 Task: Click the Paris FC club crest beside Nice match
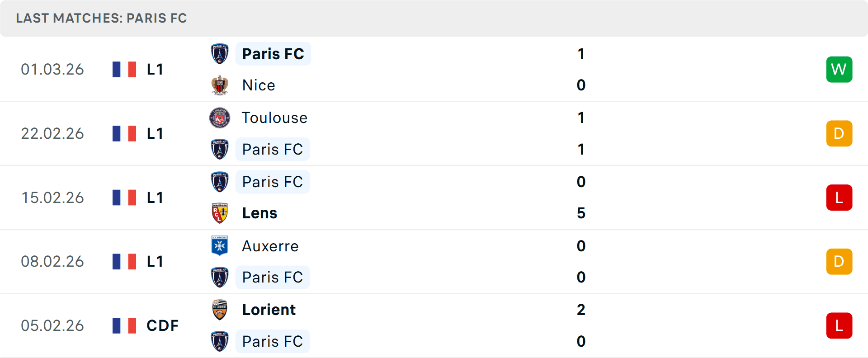coord(220,53)
